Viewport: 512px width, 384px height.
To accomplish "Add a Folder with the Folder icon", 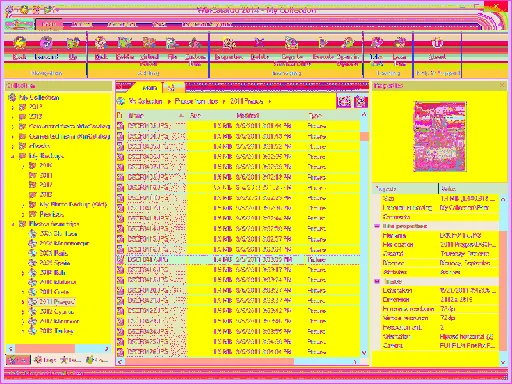I will (125, 43).
